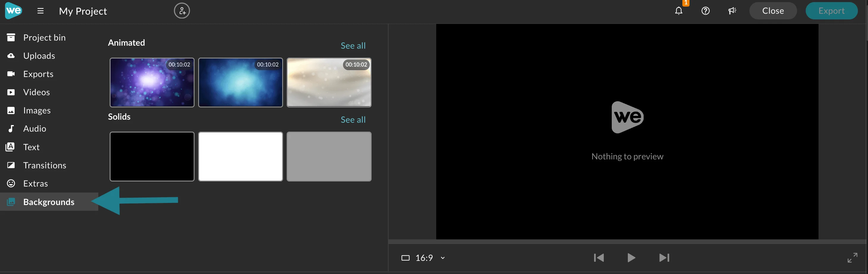868x274 pixels.
Task: Click the Videos play icon
Action: [11, 92]
